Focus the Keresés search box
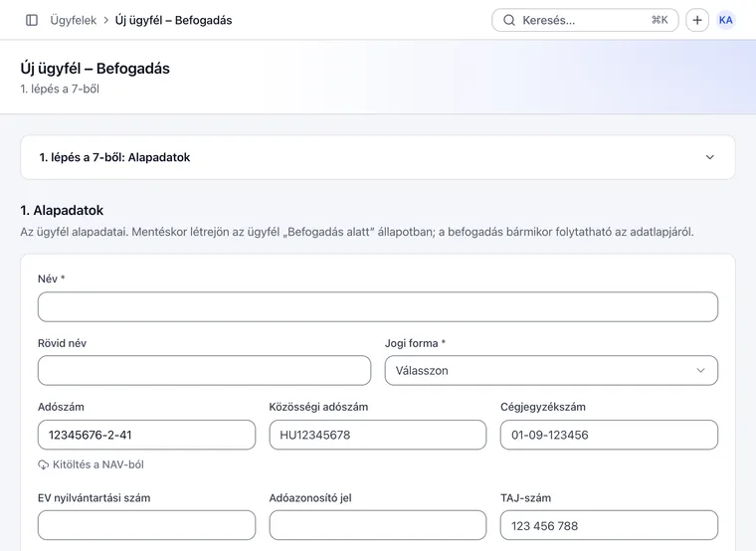The image size is (756, 551). point(585,20)
